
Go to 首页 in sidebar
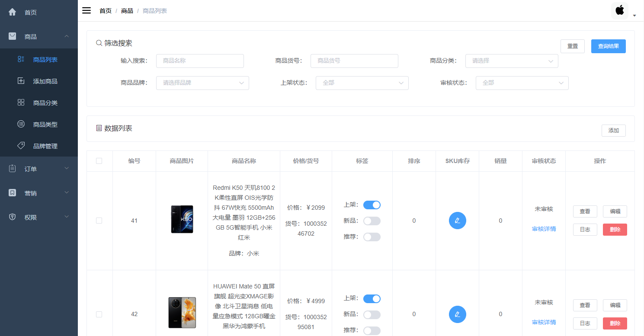(39, 12)
